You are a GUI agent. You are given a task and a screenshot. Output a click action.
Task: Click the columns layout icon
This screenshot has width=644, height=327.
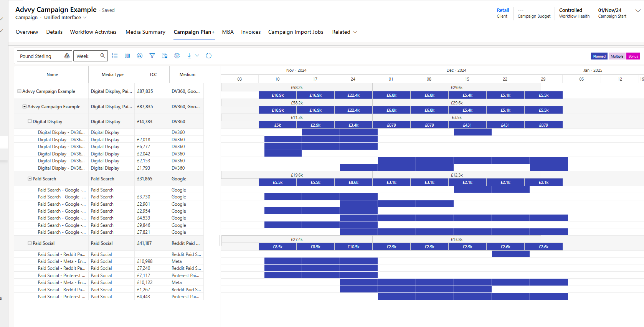(127, 56)
